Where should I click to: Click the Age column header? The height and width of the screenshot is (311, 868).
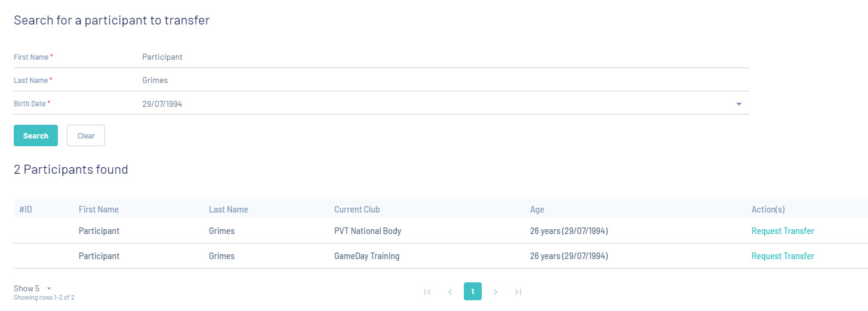point(537,210)
